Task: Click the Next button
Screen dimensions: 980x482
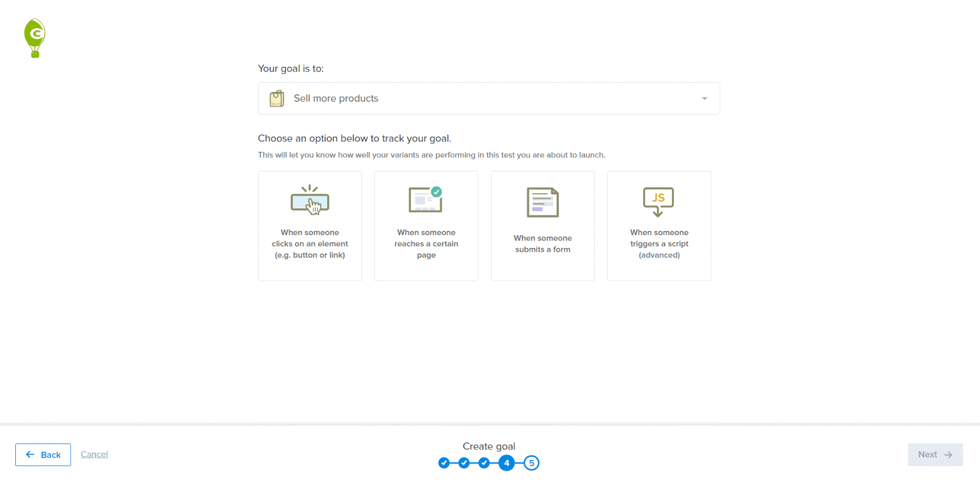Action: point(935,454)
